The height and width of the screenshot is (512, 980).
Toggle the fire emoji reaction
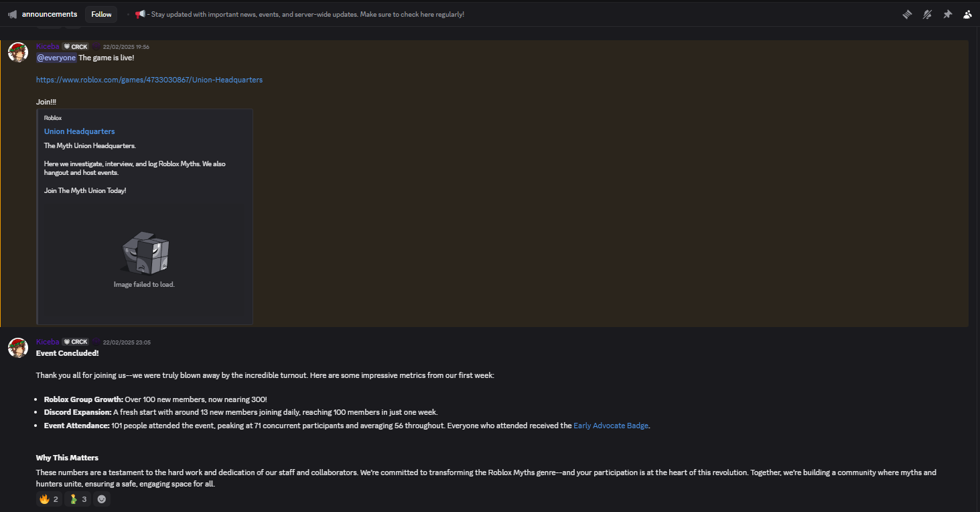[49, 499]
